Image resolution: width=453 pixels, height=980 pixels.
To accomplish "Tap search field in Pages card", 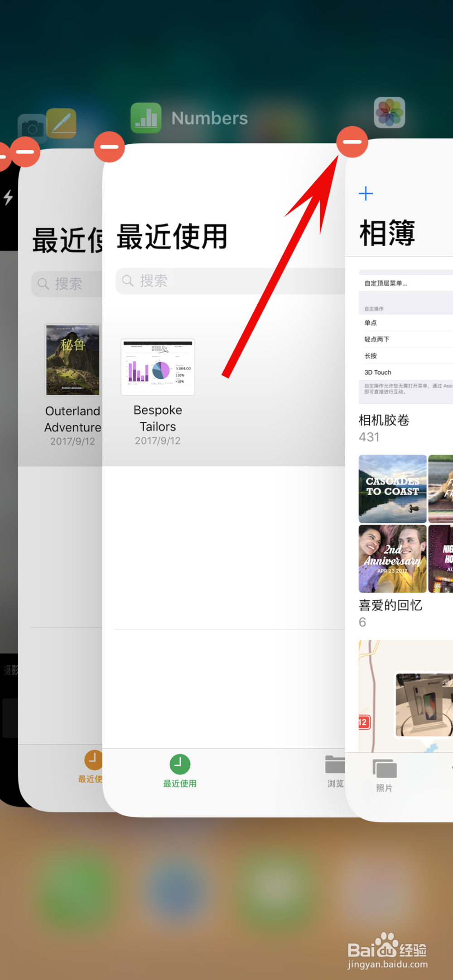I will point(67,284).
